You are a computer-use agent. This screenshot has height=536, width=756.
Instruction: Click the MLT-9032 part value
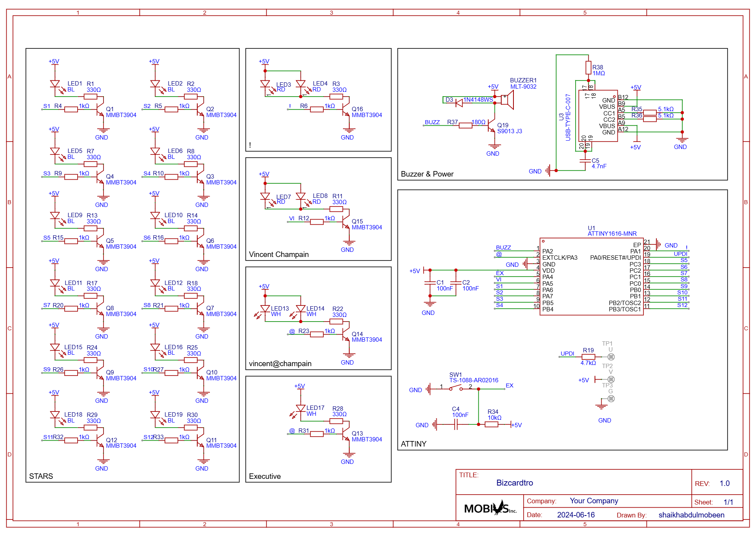(523, 87)
